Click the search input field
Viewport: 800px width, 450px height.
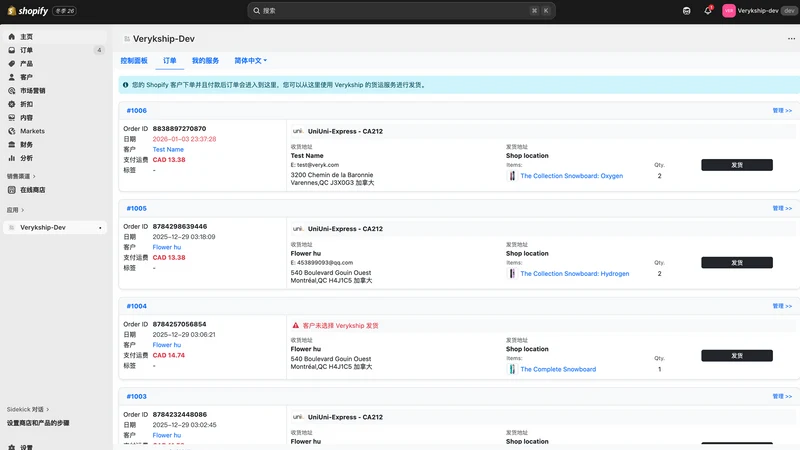tap(402, 11)
